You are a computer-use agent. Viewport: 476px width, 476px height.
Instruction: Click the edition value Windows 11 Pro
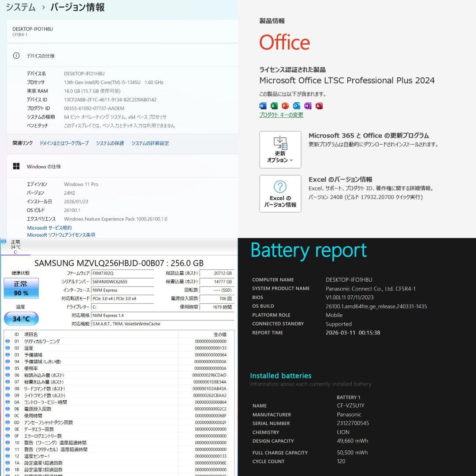81,184
